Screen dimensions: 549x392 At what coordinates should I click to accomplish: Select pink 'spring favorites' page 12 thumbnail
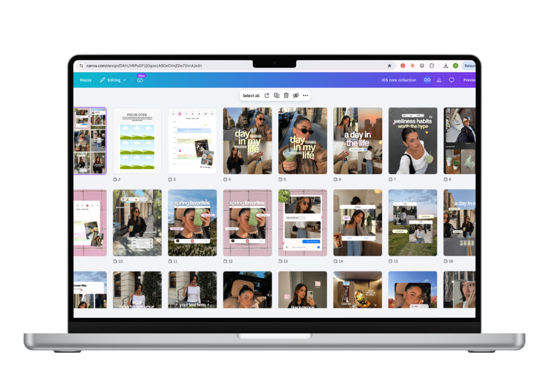click(247, 223)
